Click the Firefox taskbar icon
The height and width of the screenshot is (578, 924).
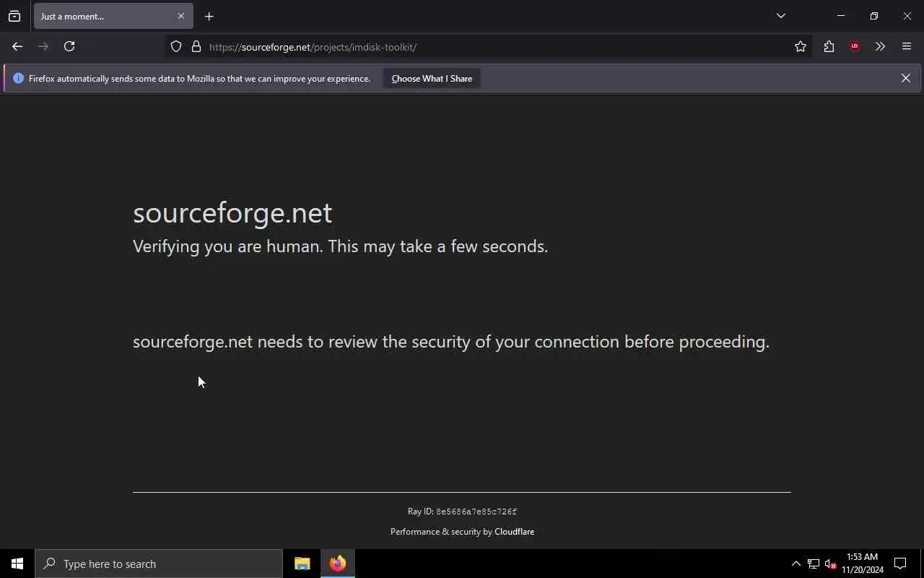338,564
